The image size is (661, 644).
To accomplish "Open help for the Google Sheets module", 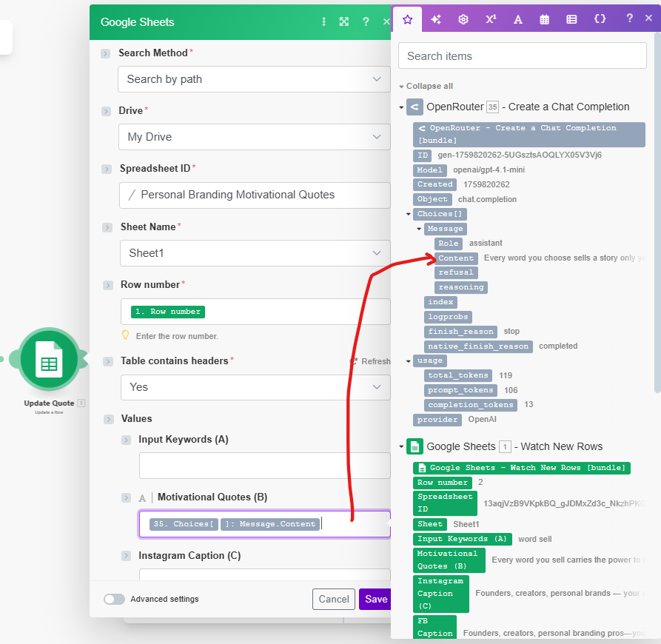I will (366, 22).
